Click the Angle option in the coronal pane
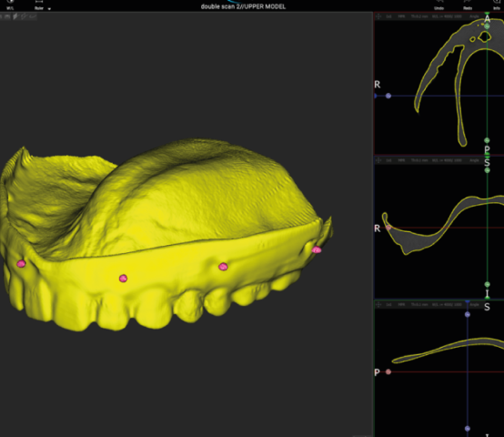 [x=474, y=160]
